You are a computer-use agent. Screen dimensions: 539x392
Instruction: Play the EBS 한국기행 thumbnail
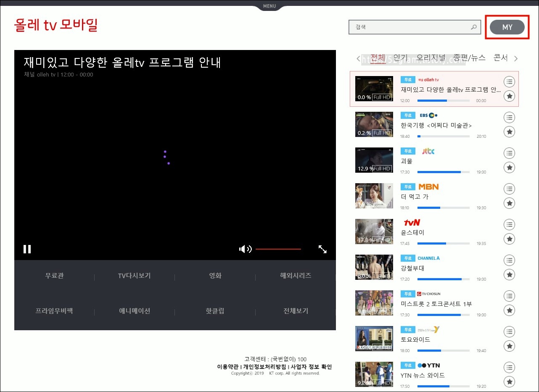374,124
